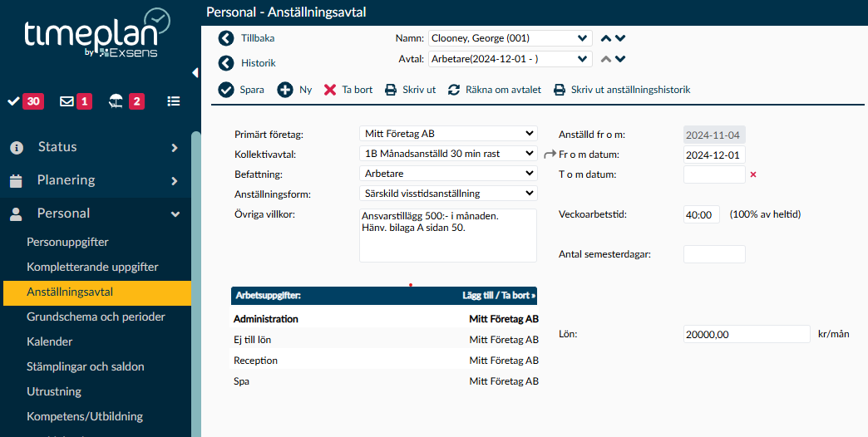Image resolution: width=868 pixels, height=437 pixels.
Task: Click the Ny plus icon
Action: click(285, 90)
